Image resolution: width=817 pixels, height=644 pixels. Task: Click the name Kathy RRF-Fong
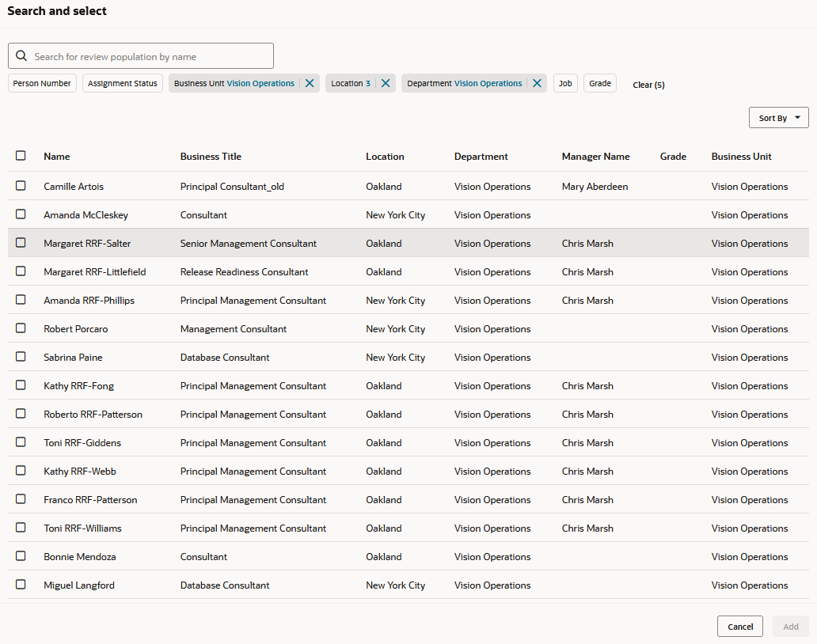coord(78,386)
